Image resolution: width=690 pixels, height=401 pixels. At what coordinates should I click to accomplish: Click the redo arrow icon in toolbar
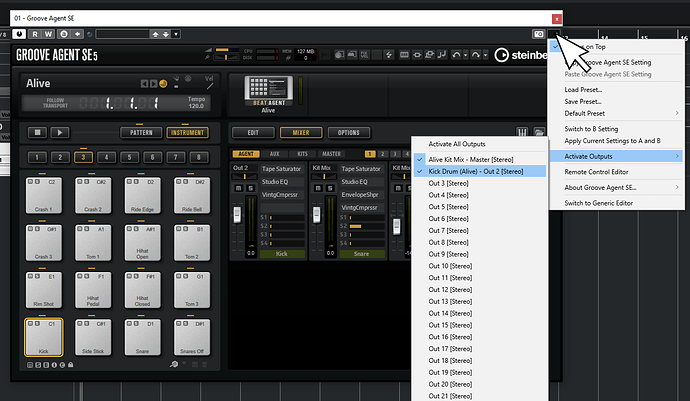tap(476, 55)
